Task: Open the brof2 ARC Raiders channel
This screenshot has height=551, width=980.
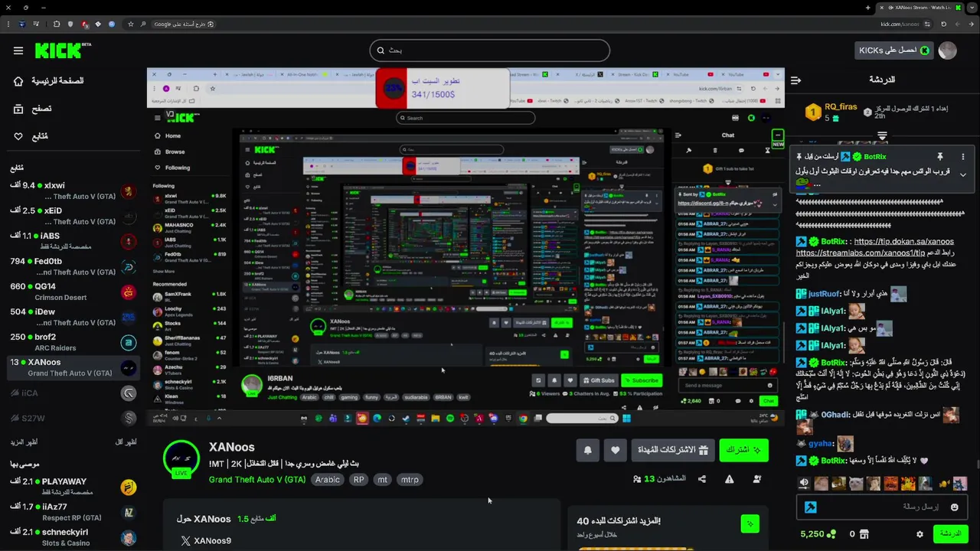Action: pyautogui.click(x=73, y=342)
